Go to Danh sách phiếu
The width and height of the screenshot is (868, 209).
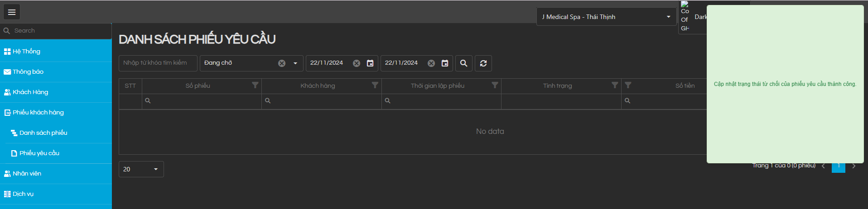[59, 133]
